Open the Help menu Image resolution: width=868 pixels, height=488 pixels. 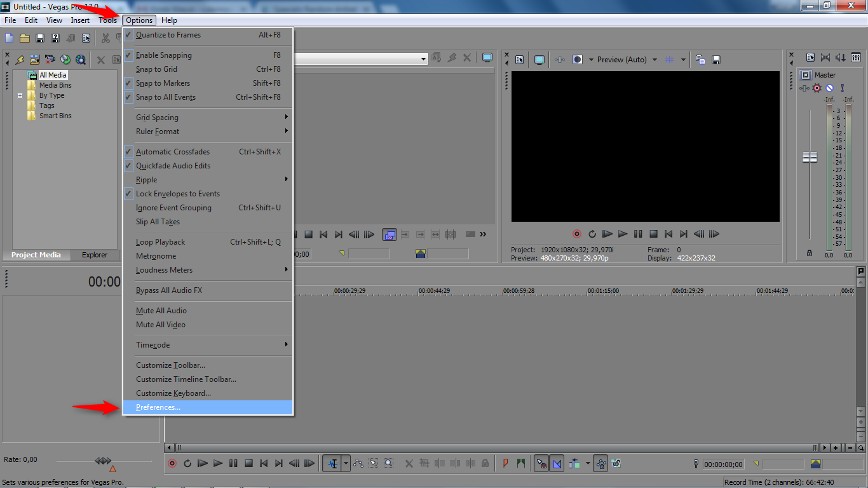tap(169, 20)
